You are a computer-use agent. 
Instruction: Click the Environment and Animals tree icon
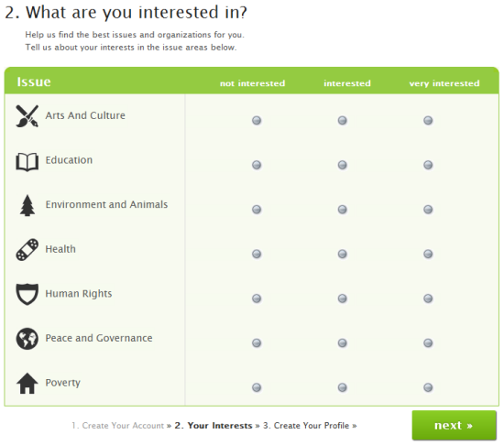tap(27, 205)
